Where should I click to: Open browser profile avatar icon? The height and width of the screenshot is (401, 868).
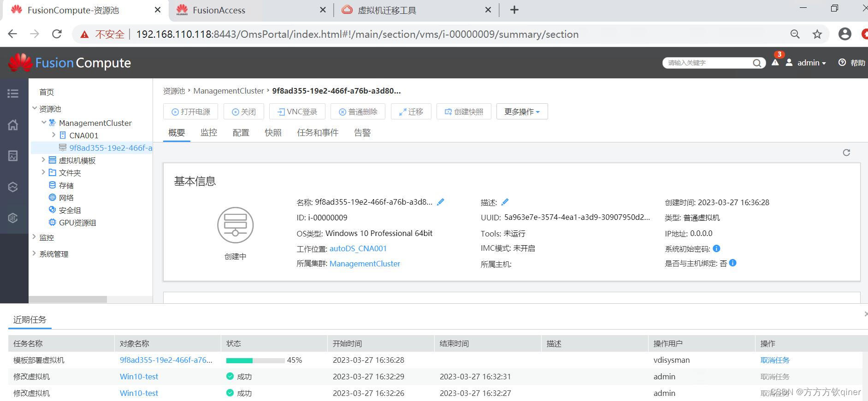click(x=844, y=34)
